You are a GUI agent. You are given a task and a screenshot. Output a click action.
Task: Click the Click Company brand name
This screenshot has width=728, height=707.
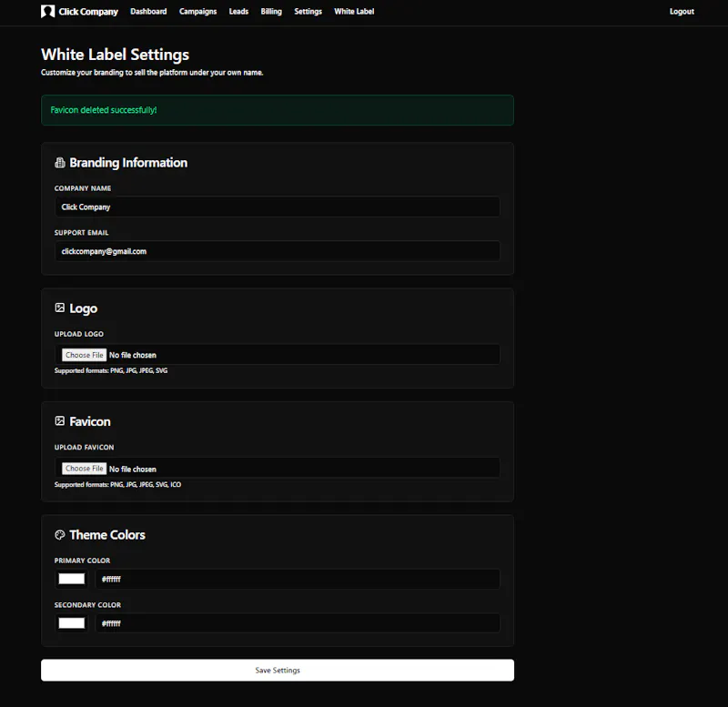88,12
